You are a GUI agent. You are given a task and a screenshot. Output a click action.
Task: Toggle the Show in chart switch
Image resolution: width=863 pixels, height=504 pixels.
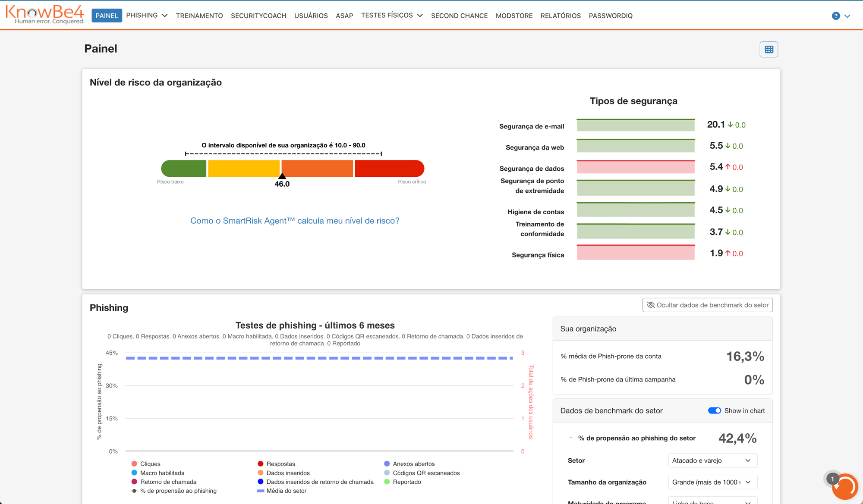(714, 410)
